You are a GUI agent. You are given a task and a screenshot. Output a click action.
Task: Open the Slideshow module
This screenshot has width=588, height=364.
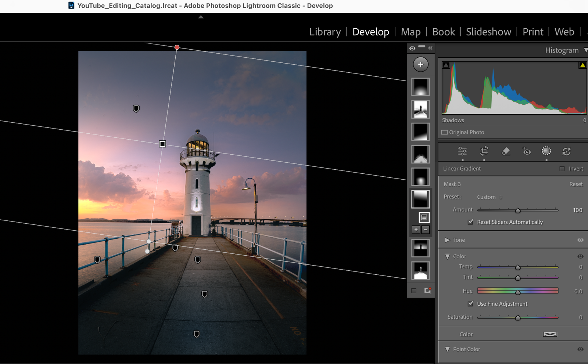[488, 32]
